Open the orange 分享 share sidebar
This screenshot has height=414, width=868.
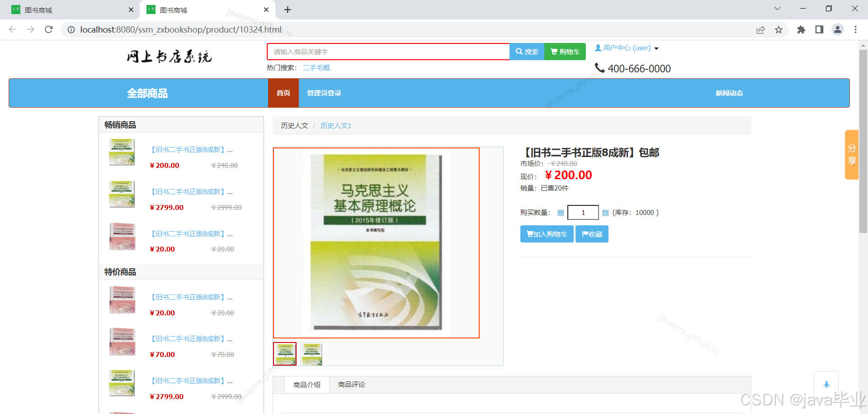pos(852,155)
